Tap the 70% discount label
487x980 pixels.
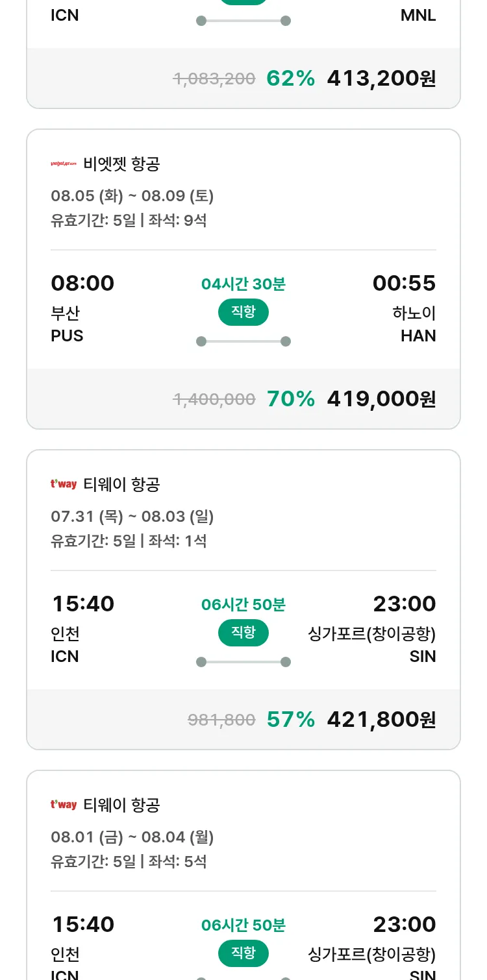coord(290,399)
